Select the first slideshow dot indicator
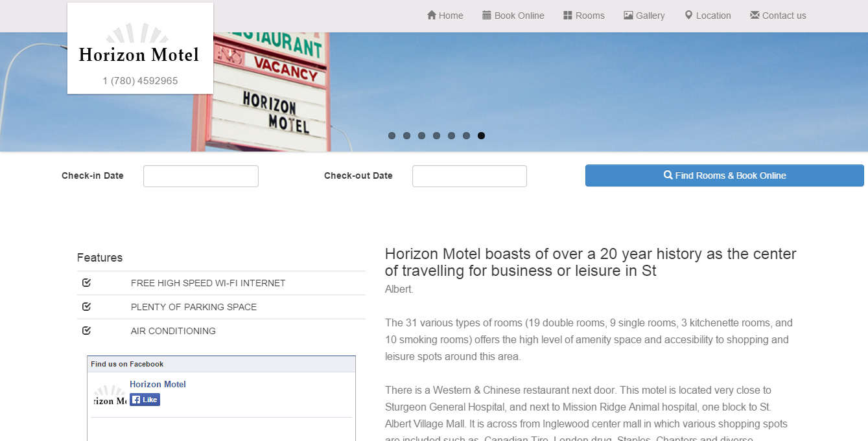This screenshot has height=441, width=868. [x=392, y=135]
